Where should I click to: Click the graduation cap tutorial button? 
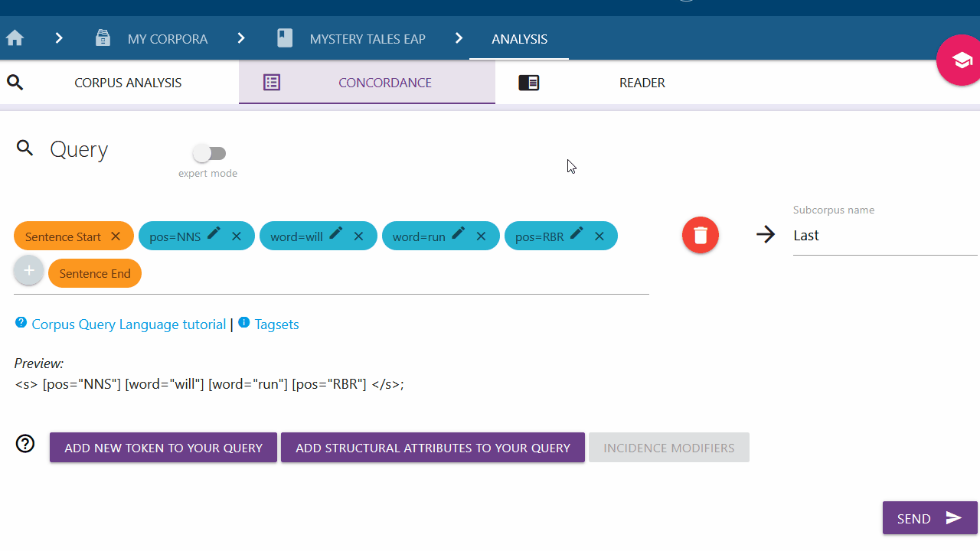[961, 60]
